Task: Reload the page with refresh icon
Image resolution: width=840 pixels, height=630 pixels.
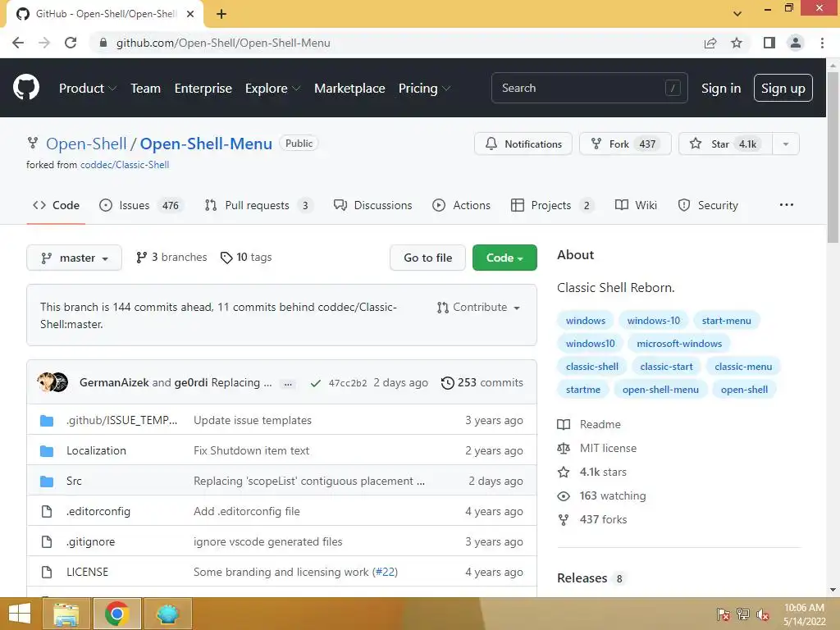Action: (71, 43)
